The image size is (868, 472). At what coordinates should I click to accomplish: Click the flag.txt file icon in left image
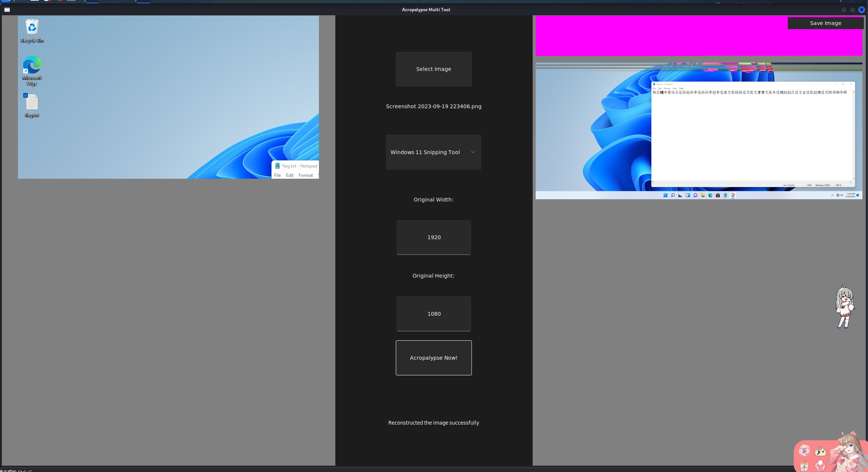click(32, 102)
